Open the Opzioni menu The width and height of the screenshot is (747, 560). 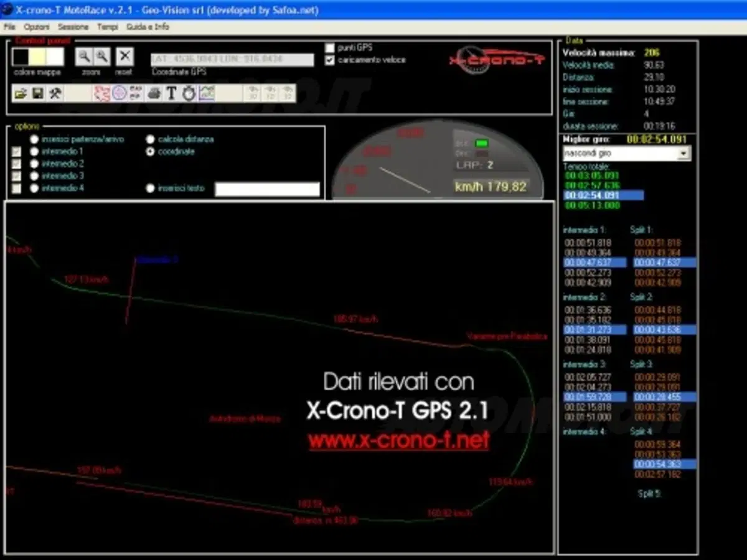(x=37, y=27)
